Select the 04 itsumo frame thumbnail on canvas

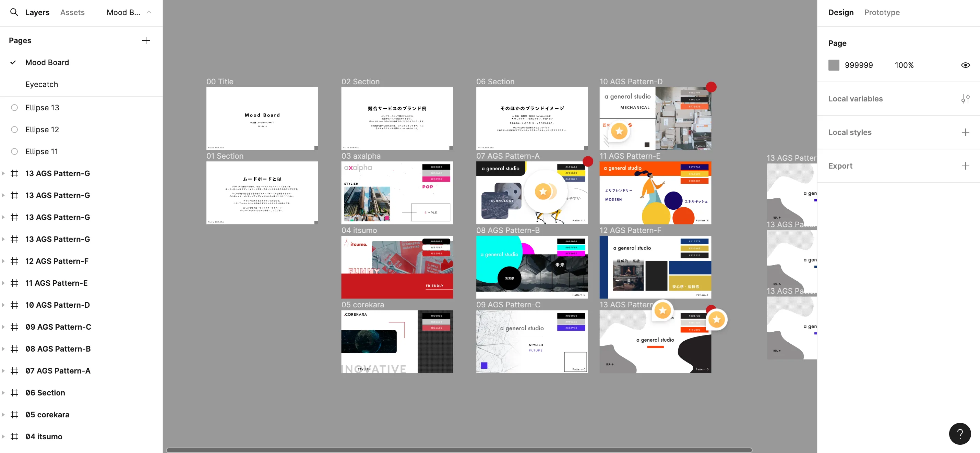pos(397,267)
